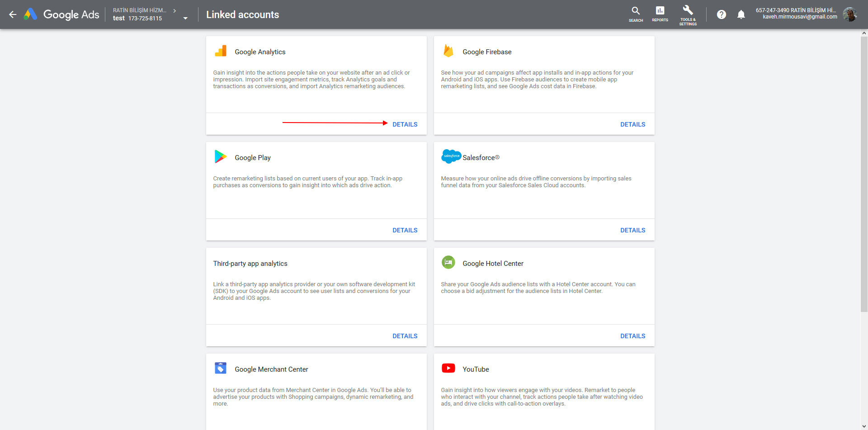868x430 pixels.
Task: Open Google Play DETAILS
Action: [x=405, y=230]
